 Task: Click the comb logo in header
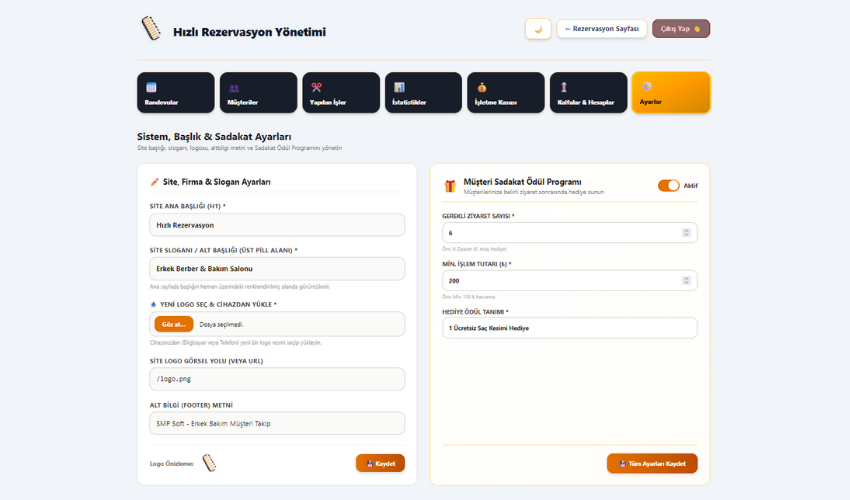pos(151,29)
